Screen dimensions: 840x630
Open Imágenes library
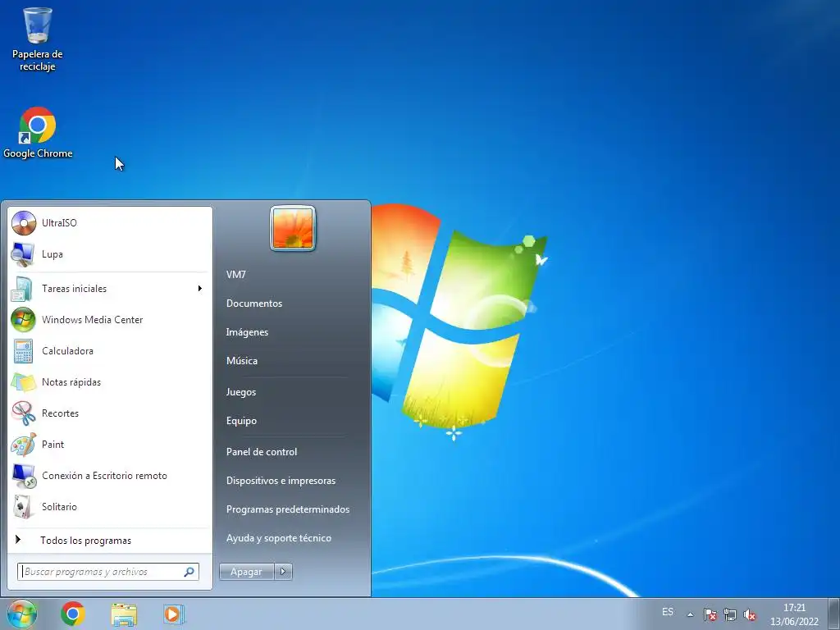[247, 332]
